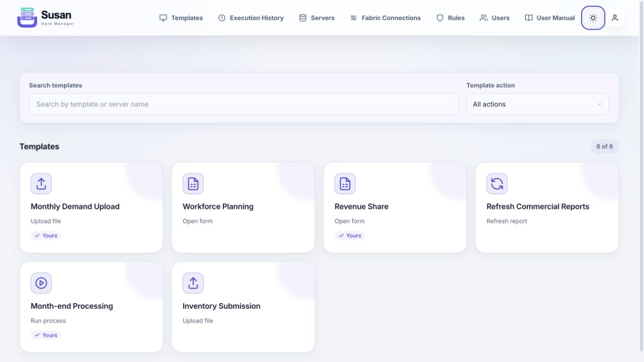Open the Monthly Demand Upload template title

75,206
